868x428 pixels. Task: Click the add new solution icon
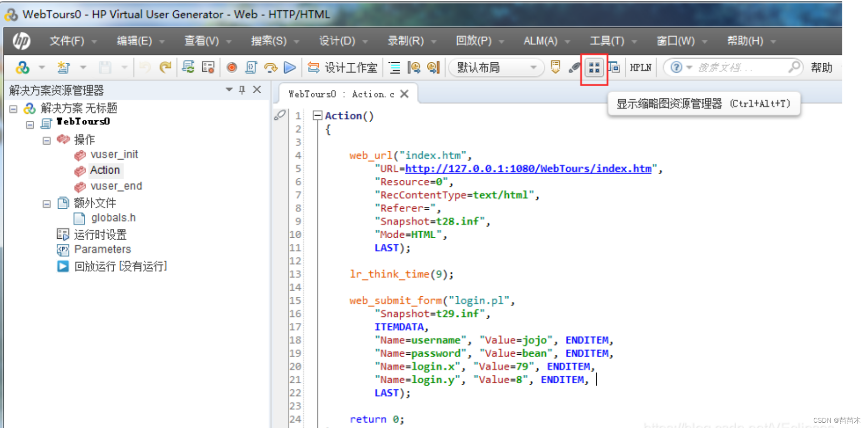22,68
